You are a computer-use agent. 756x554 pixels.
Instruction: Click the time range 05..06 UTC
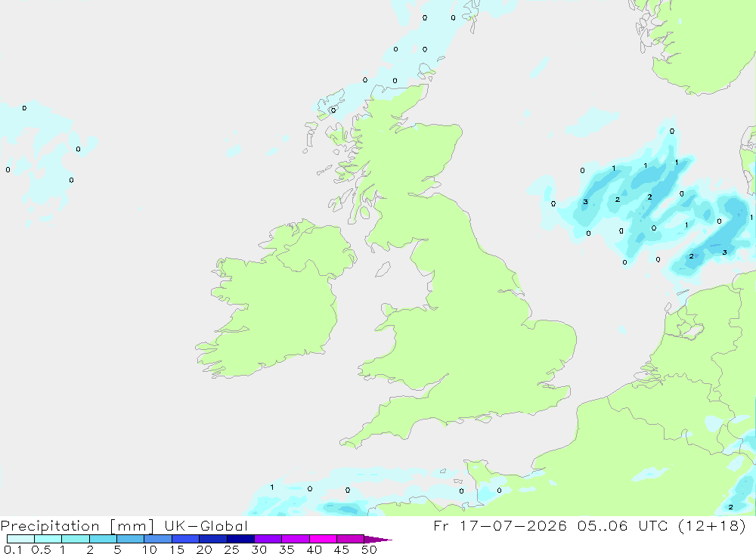tap(623, 525)
